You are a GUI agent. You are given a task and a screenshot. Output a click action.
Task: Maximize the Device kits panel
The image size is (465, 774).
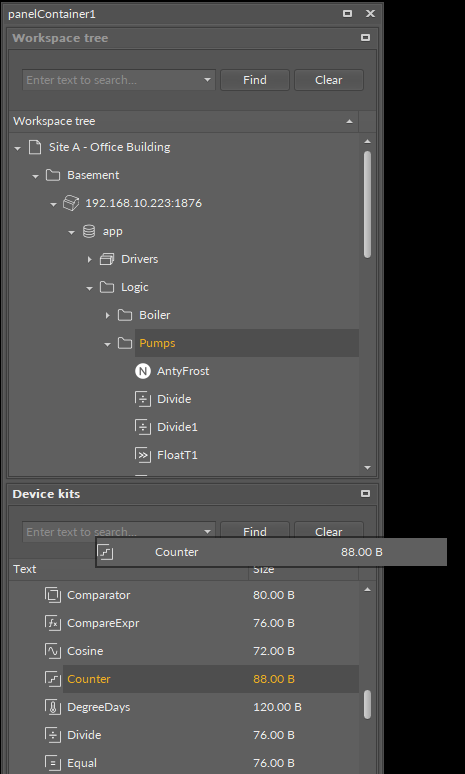pyautogui.click(x=365, y=494)
